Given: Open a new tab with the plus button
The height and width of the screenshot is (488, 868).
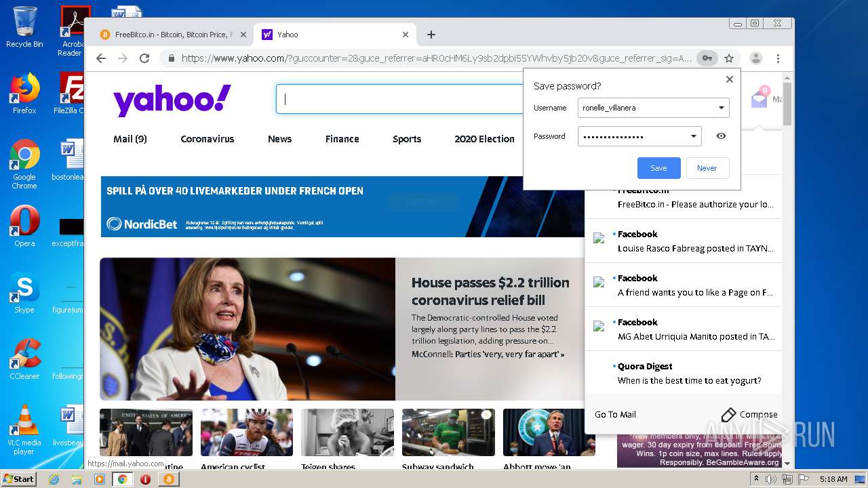Looking at the screenshot, I should coord(431,35).
